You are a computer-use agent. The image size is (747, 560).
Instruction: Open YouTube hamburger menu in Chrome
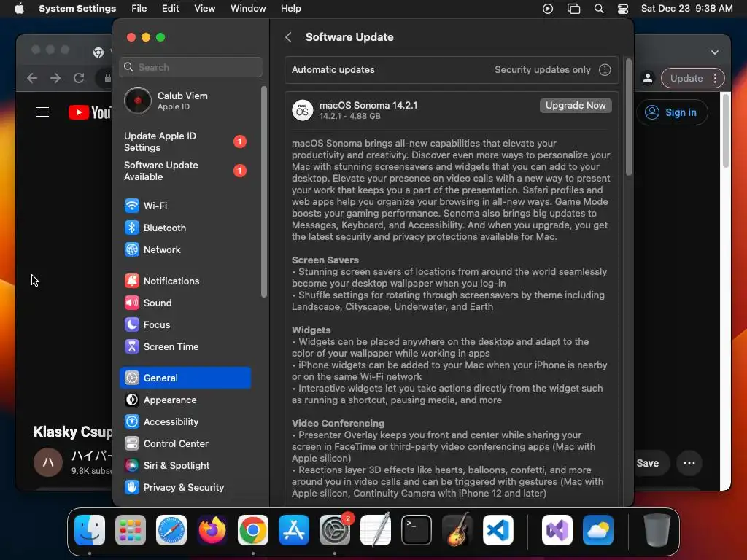point(42,112)
